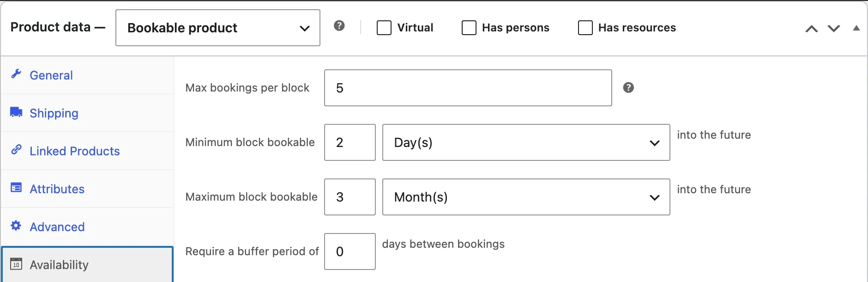Click the Require a buffer period of label
This screenshot has height=282, width=868.
tap(252, 251)
